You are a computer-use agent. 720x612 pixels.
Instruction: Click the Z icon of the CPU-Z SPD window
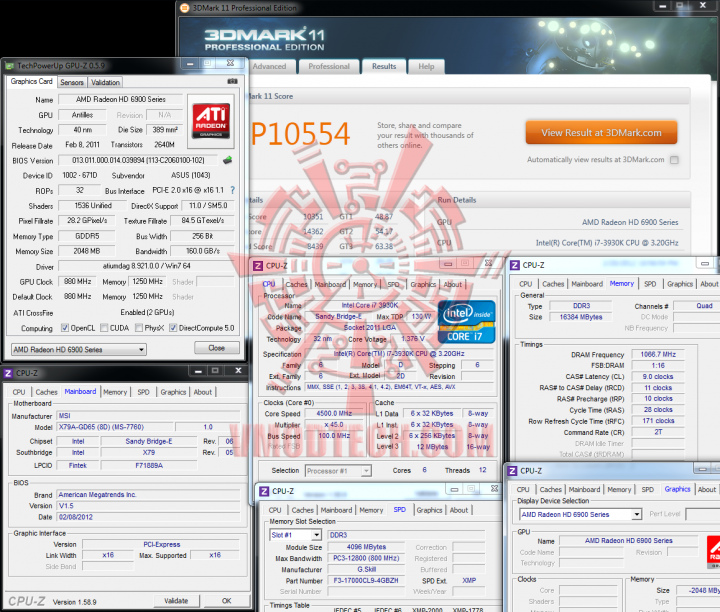click(264, 491)
